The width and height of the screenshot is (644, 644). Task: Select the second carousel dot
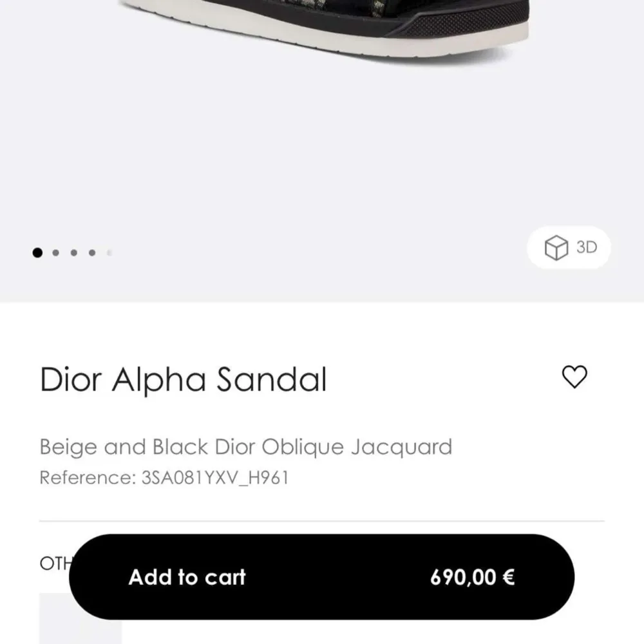tap(55, 252)
